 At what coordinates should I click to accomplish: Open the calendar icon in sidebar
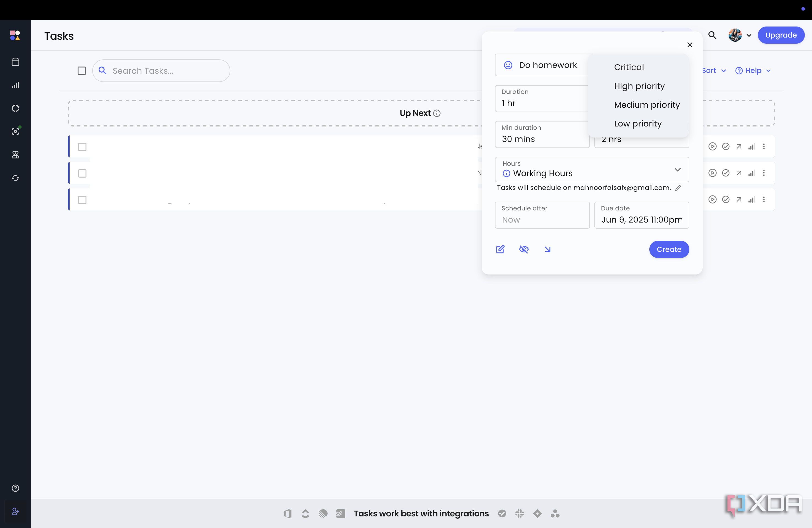pos(15,62)
